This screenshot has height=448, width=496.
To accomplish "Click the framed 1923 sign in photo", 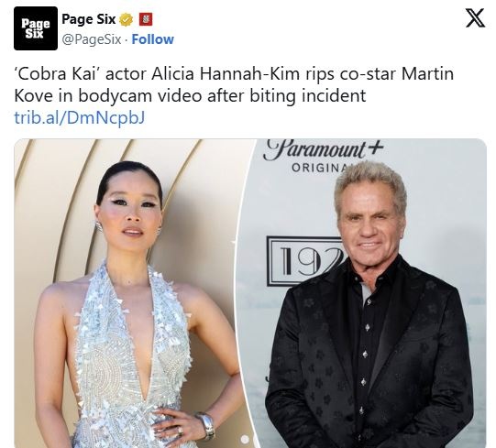I will click(x=305, y=261).
